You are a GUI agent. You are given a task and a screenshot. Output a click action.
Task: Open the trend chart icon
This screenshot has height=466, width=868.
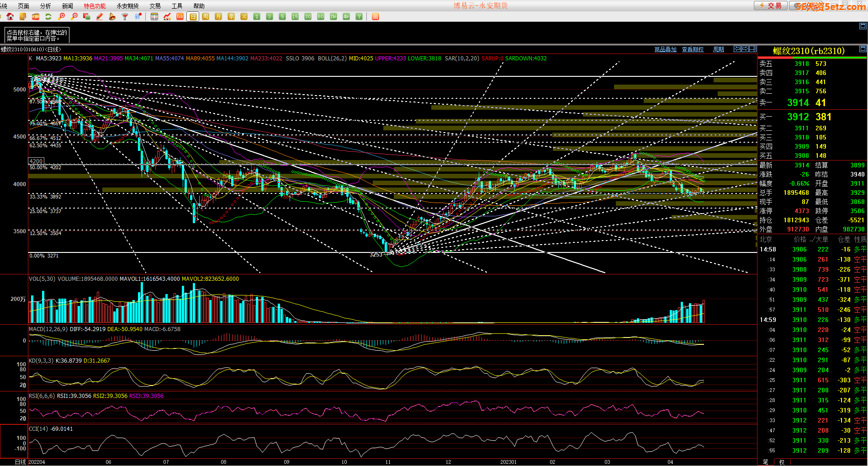tap(167, 16)
